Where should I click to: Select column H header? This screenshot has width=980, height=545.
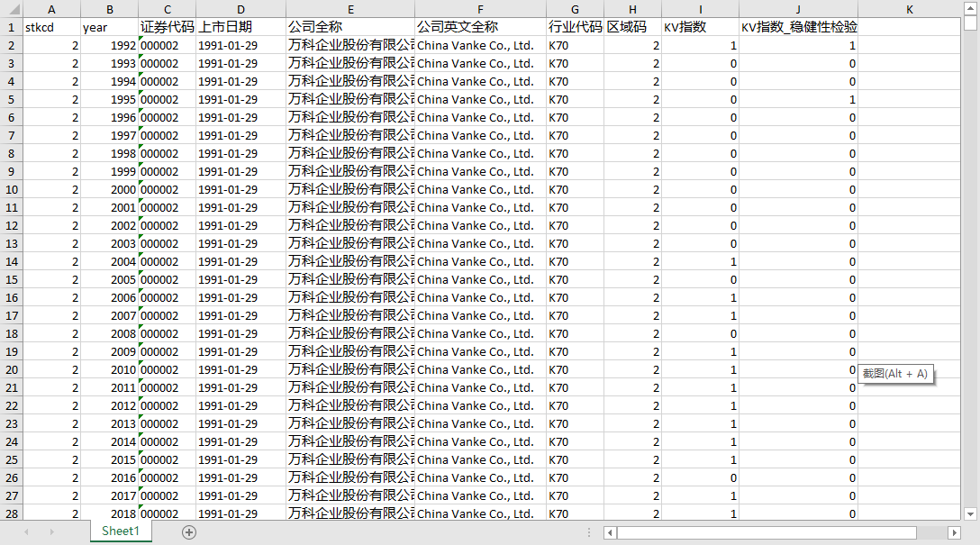(x=632, y=9)
